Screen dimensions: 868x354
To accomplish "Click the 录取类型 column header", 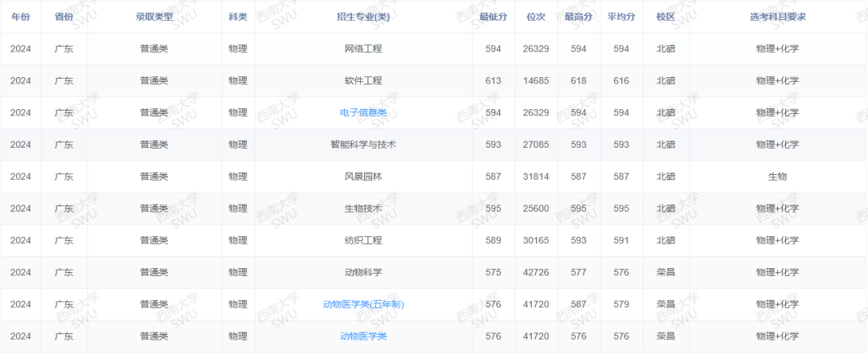I will point(154,17).
